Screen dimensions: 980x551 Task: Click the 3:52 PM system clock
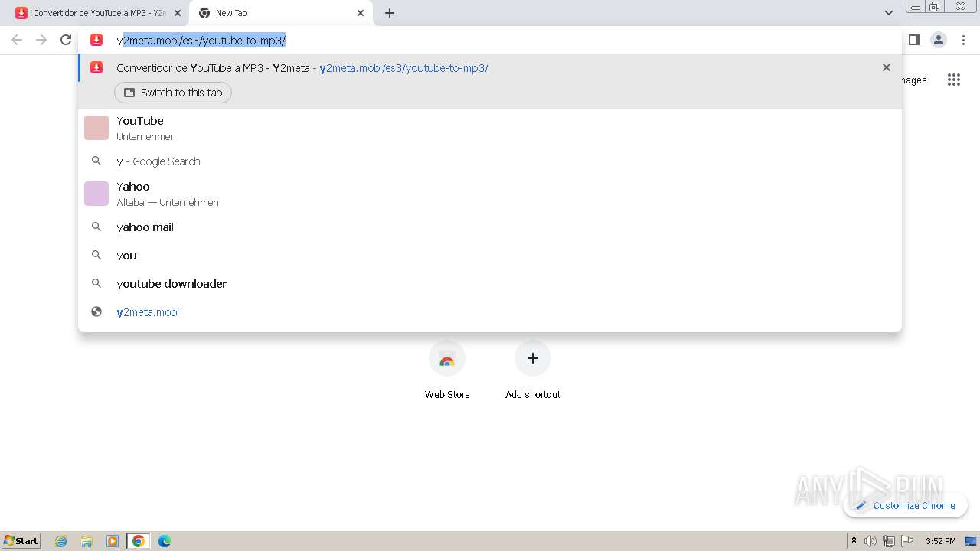pyautogui.click(x=940, y=541)
